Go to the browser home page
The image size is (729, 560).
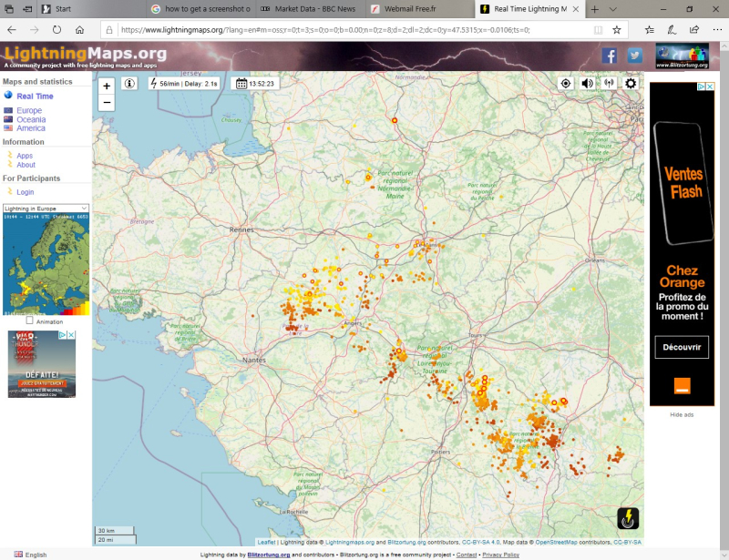(79, 30)
